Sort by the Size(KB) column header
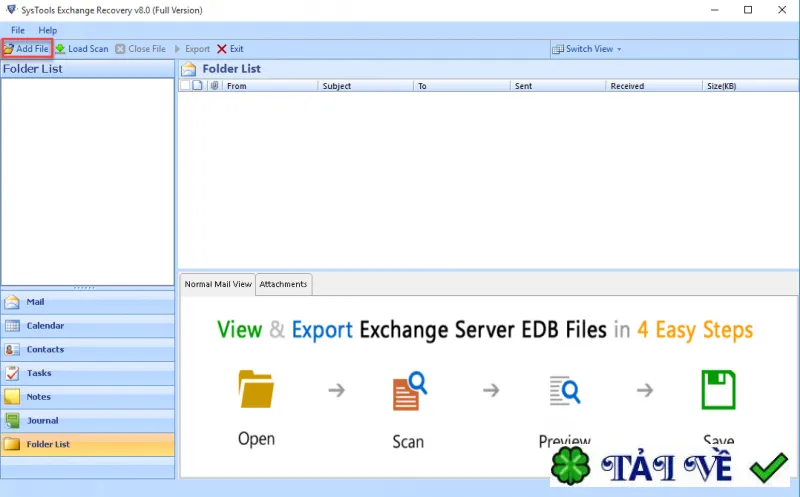800x497 pixels. (x=750, y=86)
